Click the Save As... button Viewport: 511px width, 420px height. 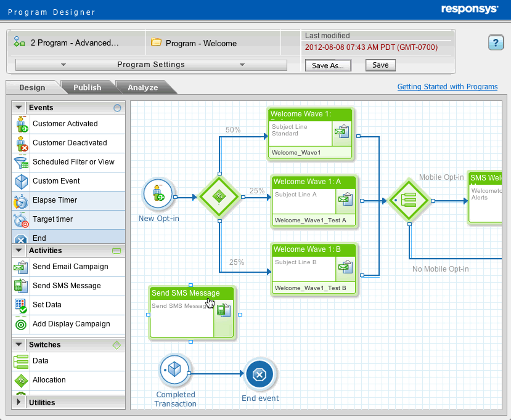point(328,65)
